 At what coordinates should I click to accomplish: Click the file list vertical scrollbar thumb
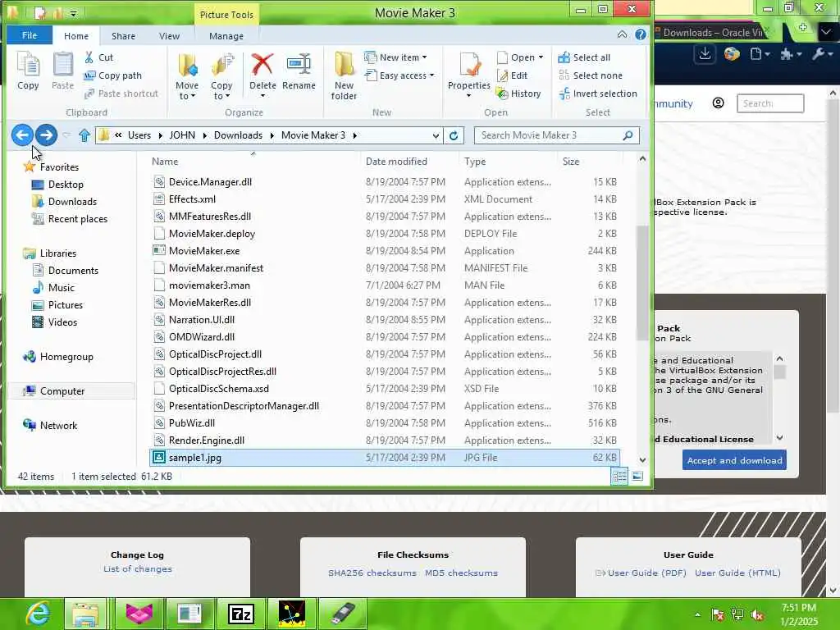coord(642,283)
